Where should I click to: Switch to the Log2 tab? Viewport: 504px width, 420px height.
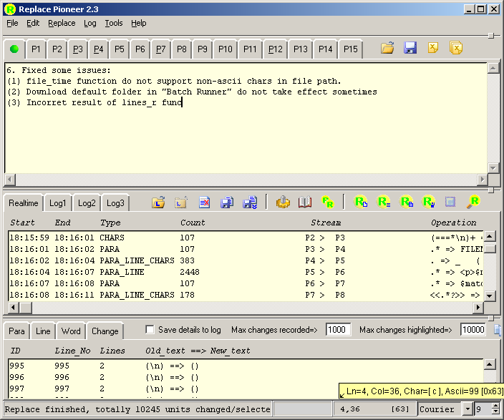click(x=87, y=203)
